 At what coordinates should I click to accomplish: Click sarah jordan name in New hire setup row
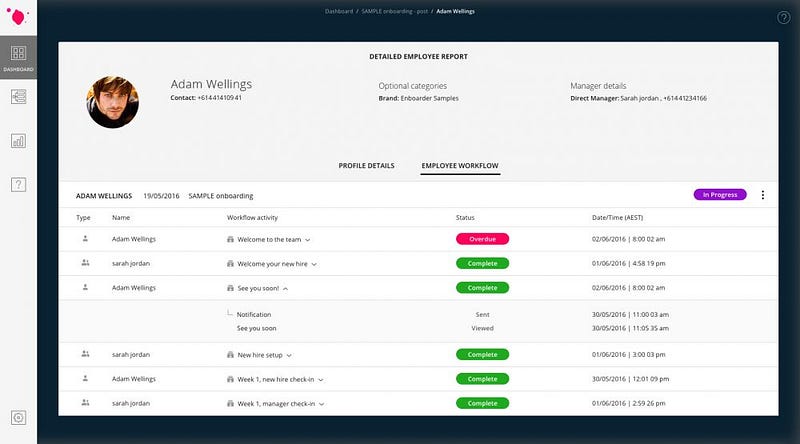pyautogui.click(x=131, y=354)
